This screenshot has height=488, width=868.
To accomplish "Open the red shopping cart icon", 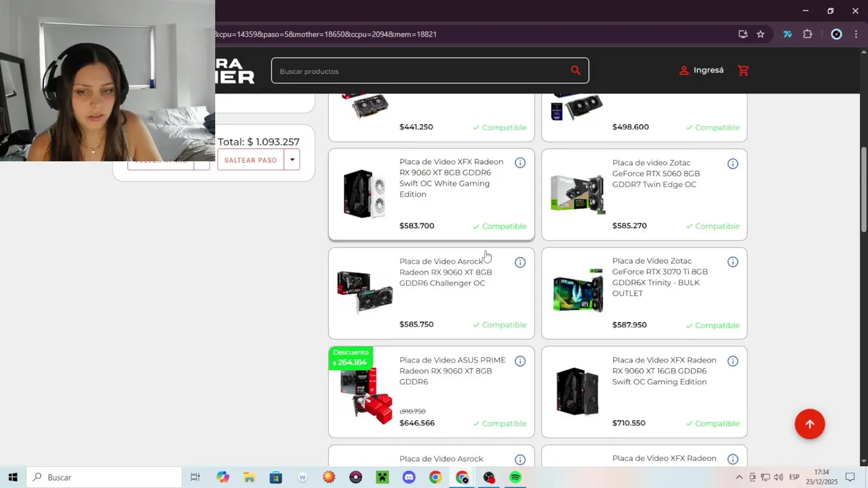I will (x=743, y=70).
